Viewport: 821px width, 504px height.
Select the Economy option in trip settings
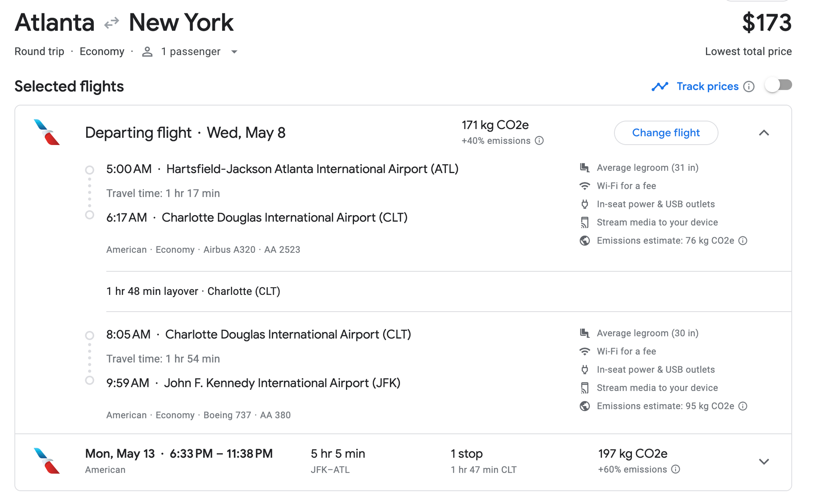[102, 51]
